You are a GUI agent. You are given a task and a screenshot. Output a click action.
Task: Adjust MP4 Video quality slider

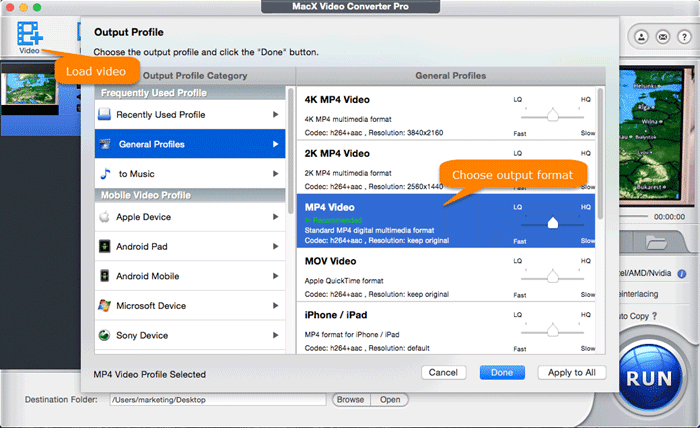click(553, 223)
